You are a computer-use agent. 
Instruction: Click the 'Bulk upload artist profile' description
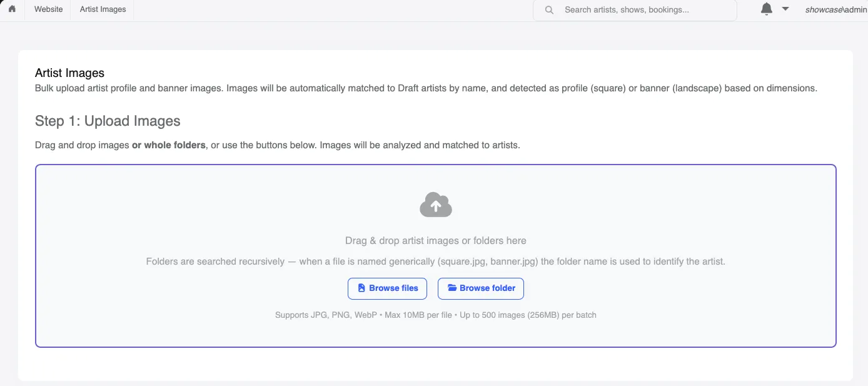click(426, 88)
